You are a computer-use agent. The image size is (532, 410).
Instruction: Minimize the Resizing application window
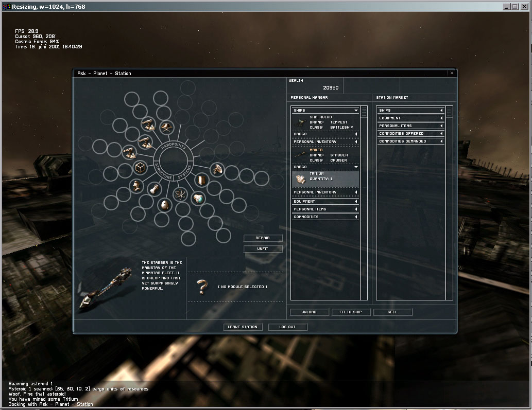click(507, 7)
